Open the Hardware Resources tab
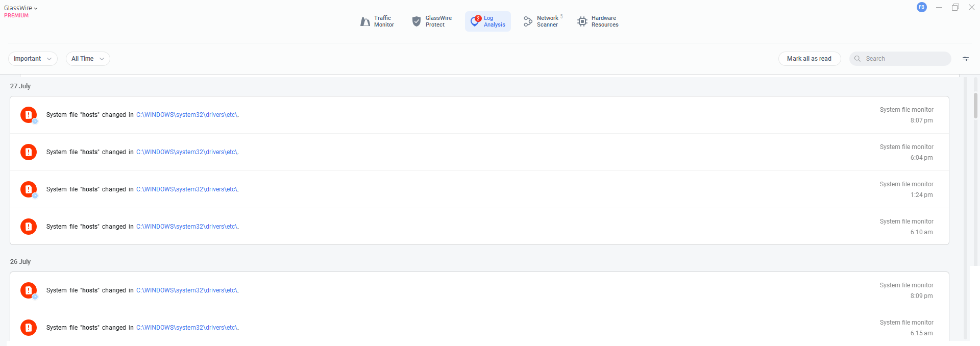980x346 pixels. 598,21
